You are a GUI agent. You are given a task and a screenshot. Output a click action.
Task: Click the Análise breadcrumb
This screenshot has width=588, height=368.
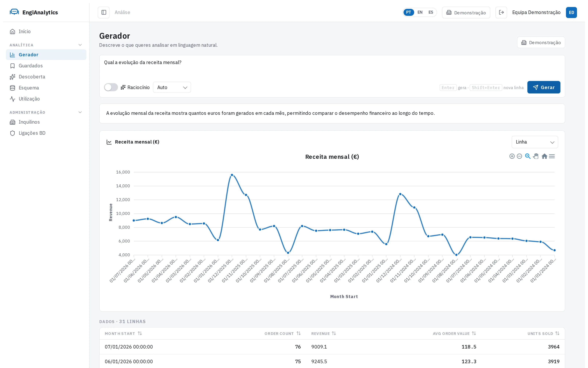(x=122, y=12)
